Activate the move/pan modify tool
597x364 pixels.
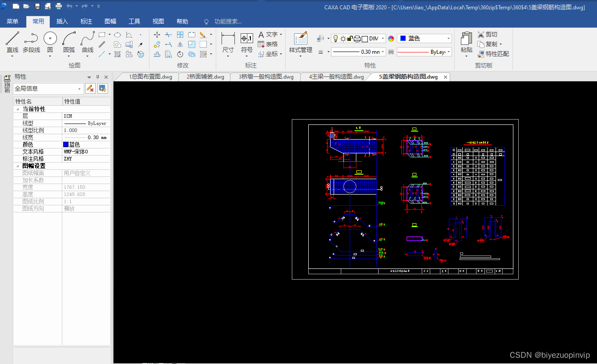[x=157, y=34]
